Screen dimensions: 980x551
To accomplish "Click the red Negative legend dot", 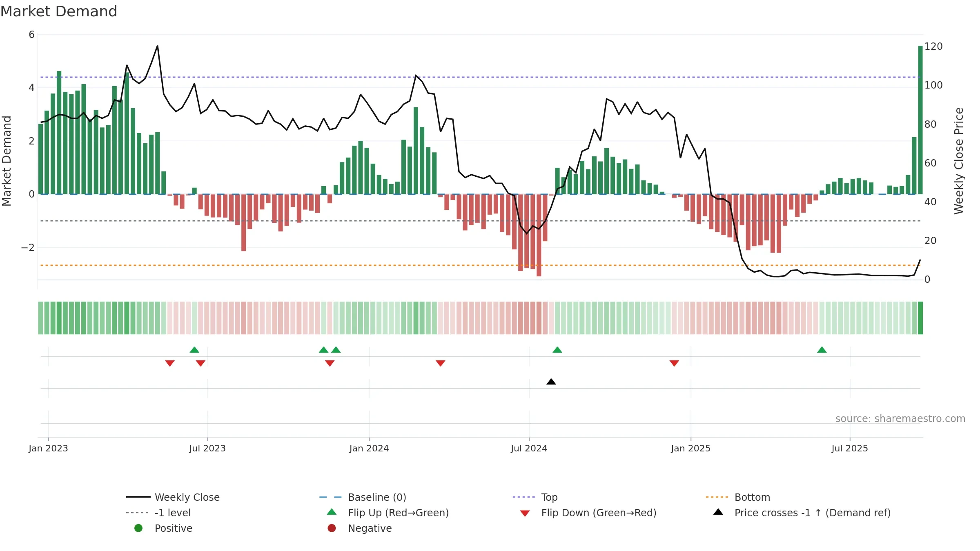I will [x=332, y=528].
